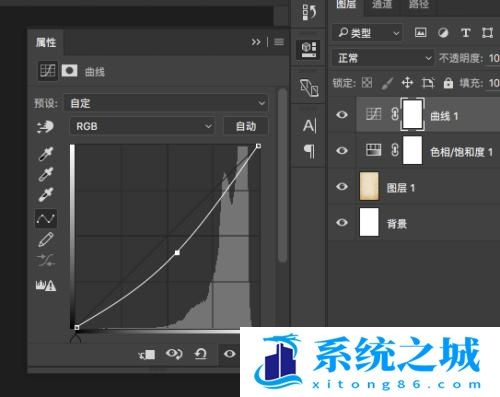Select the 图层 1 layer thumbnail
Viewport: 500px width, 397px height.
tap(369, 186)
